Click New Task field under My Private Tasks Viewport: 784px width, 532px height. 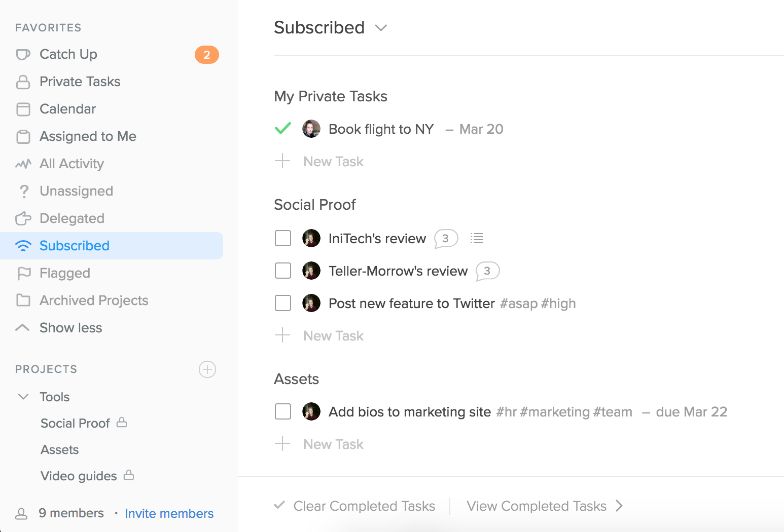point(333,162)
